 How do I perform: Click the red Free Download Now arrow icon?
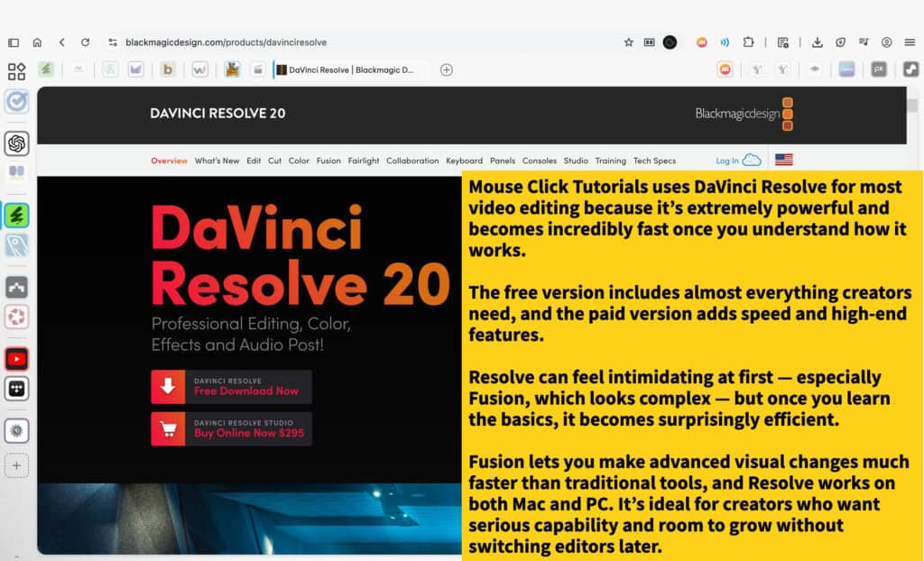point(168,386)
